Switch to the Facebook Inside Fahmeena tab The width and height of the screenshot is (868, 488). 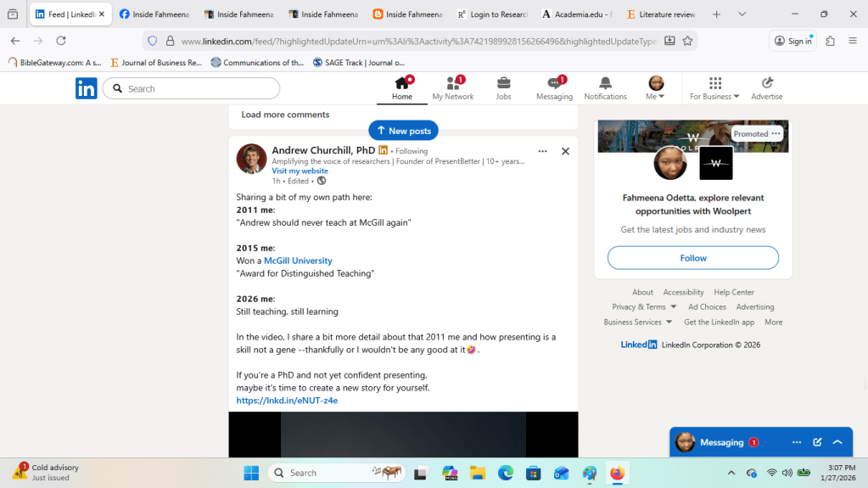click(x=154, y=14)
